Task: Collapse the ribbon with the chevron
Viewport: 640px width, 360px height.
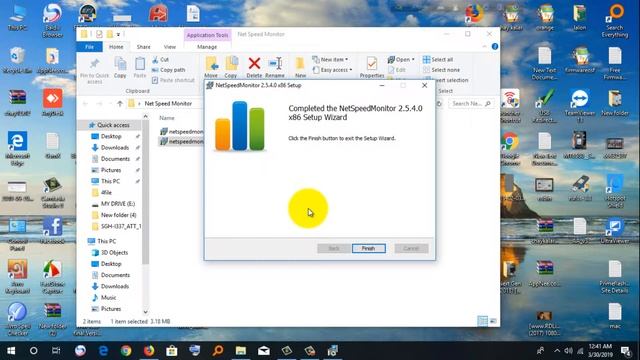Action: click(484, 47)
